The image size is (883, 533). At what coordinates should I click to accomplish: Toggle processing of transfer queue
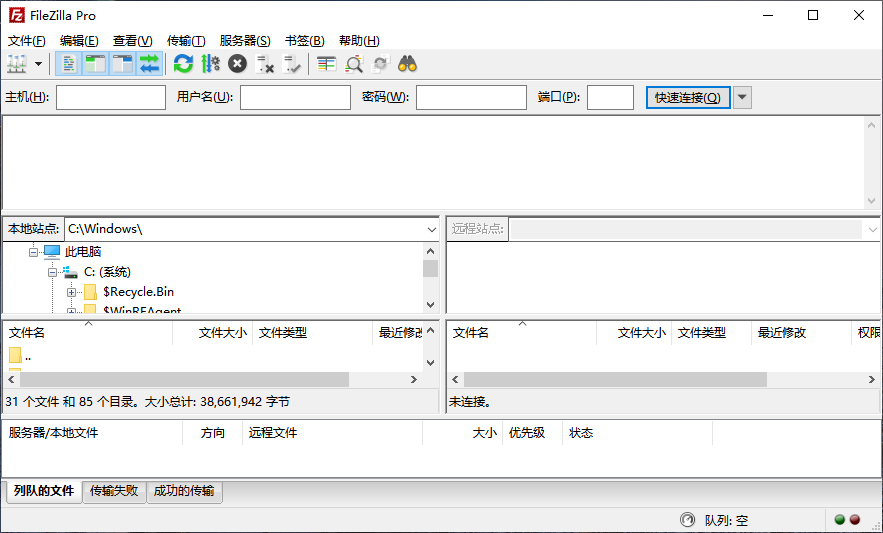coord(210,64)
